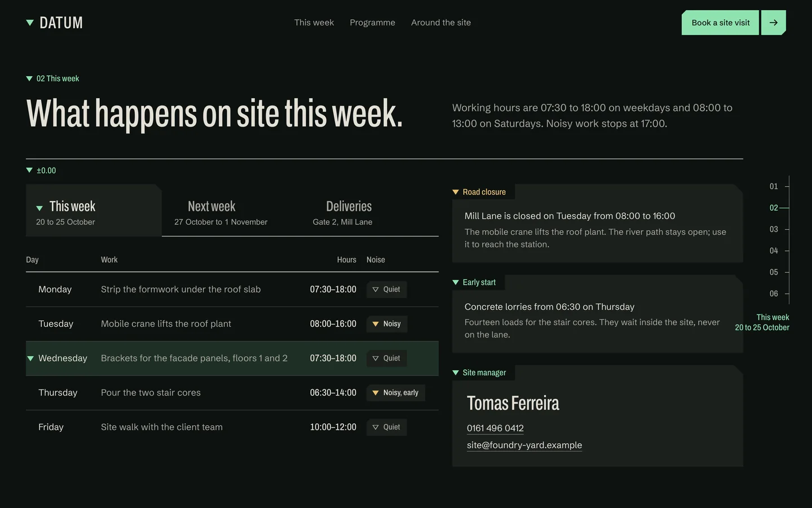Click the triangle in This week tab

(39, 208)
